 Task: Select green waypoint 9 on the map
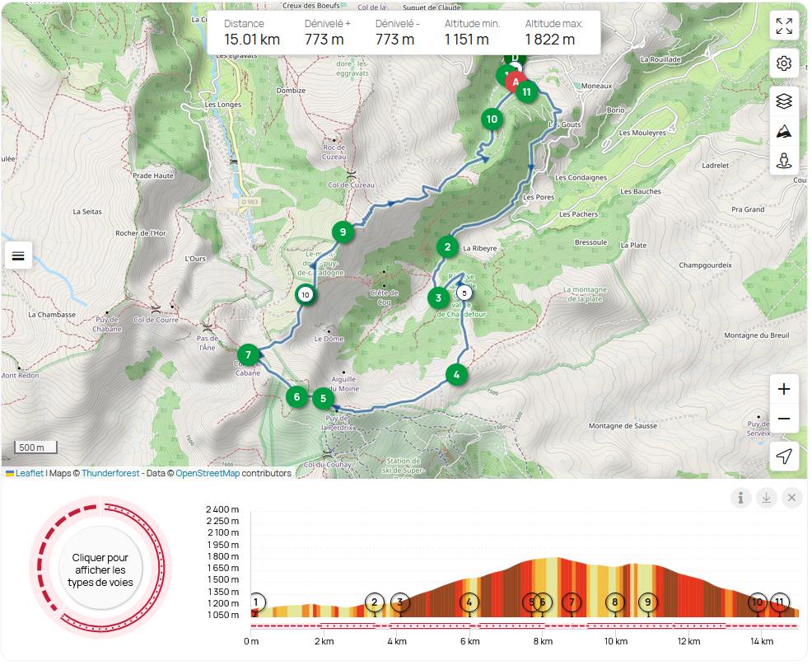pyautogui.click(x=343, y=232)
